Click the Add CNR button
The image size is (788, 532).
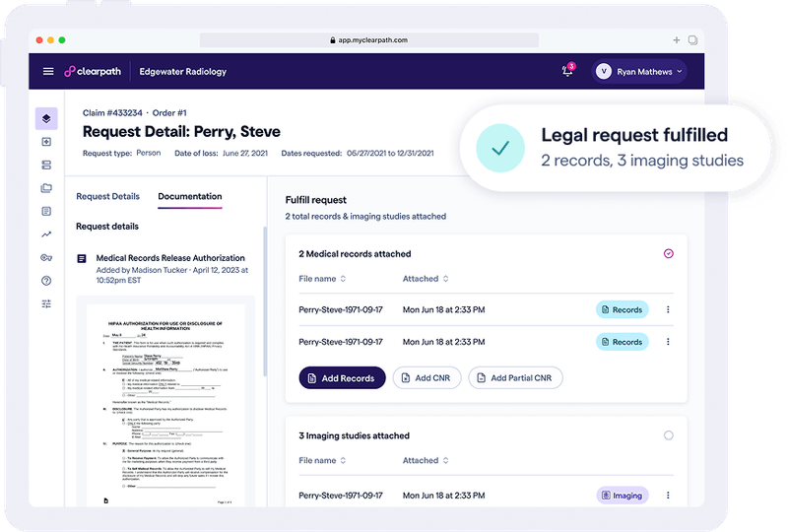tap(427, 377)
